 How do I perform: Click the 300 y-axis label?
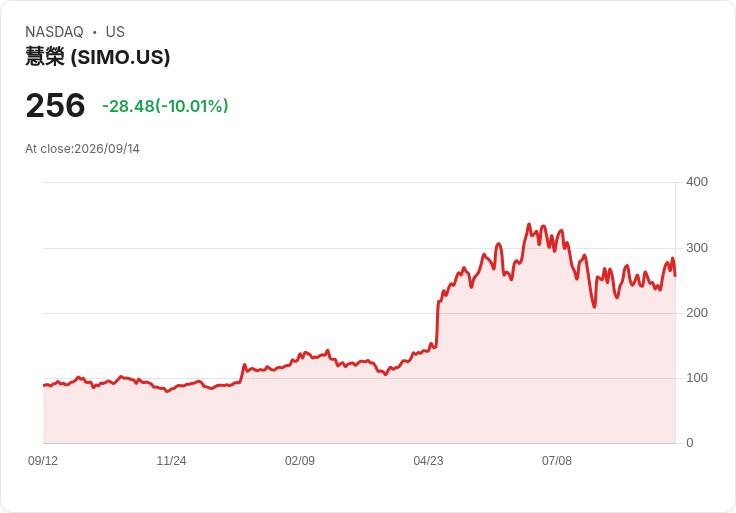(697, 248)
